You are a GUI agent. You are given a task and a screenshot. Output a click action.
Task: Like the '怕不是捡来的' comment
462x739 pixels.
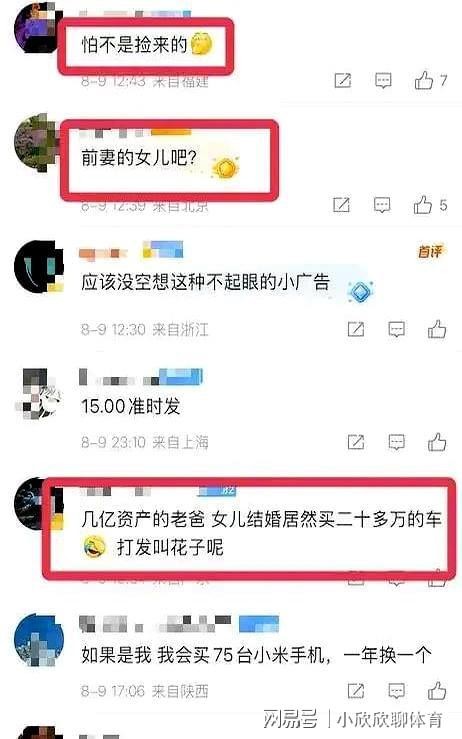[x=423, y=81]
